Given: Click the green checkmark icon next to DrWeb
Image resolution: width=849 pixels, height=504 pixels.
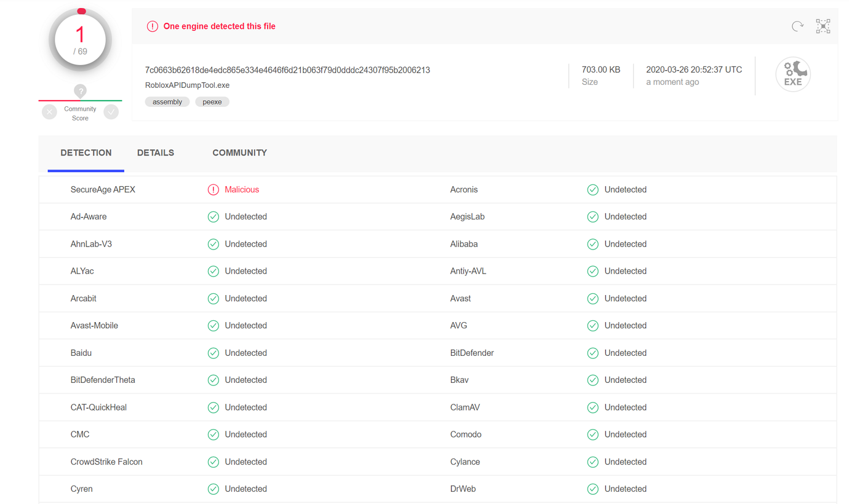Looking at the screenshot, I should coord(592,489).
